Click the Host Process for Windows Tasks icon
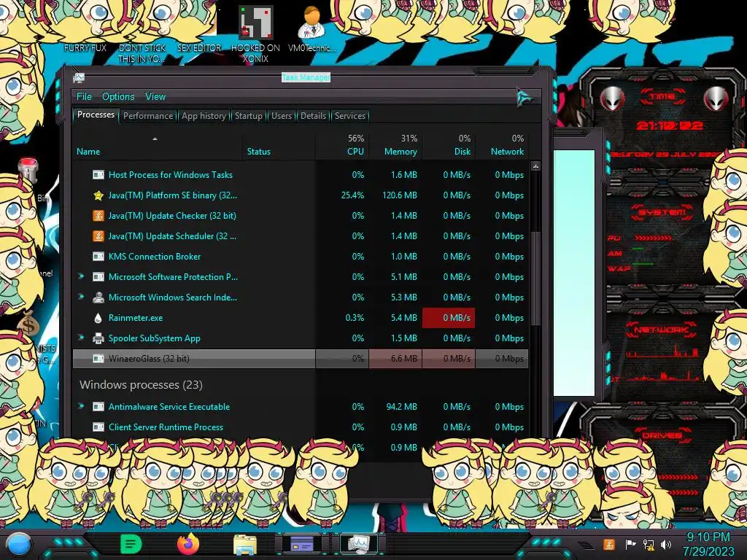This screenshot has height=560, width=747. coord(98,175)
